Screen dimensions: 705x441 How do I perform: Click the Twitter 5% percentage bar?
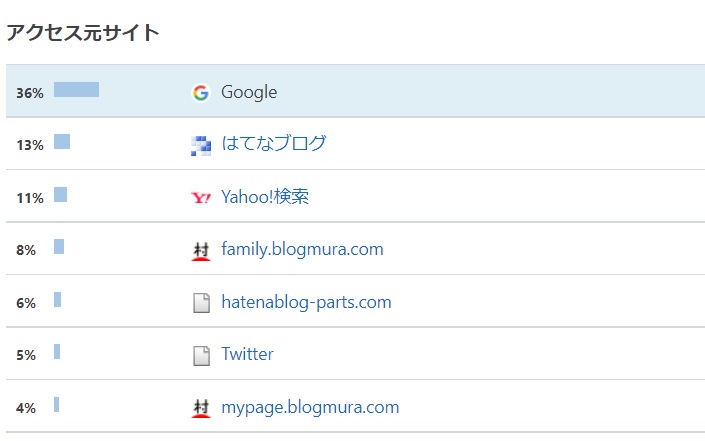[57, 352]
